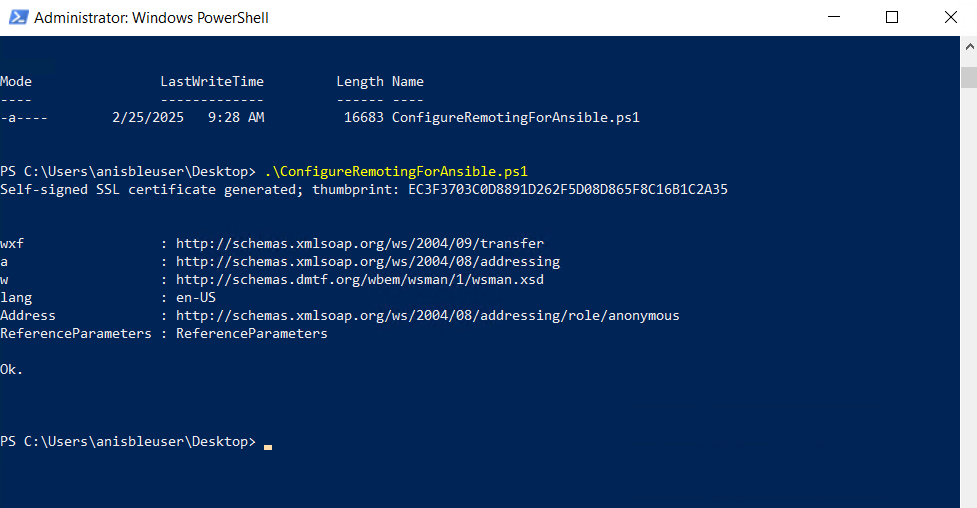Click the ws/2004/09/transfer schema URL
This screenshot has width=977, height=508.
tap(360, 243)
